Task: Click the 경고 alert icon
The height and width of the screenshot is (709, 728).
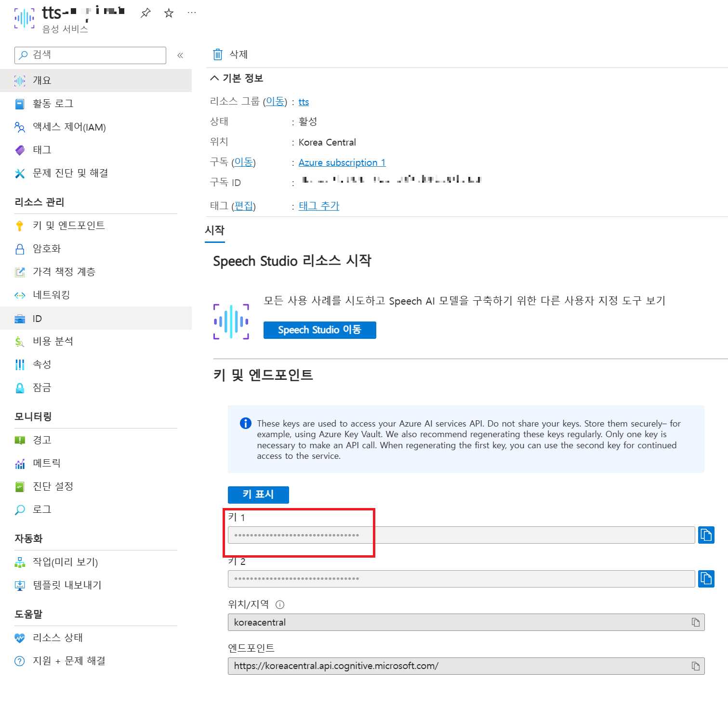Action: point(20,440)
